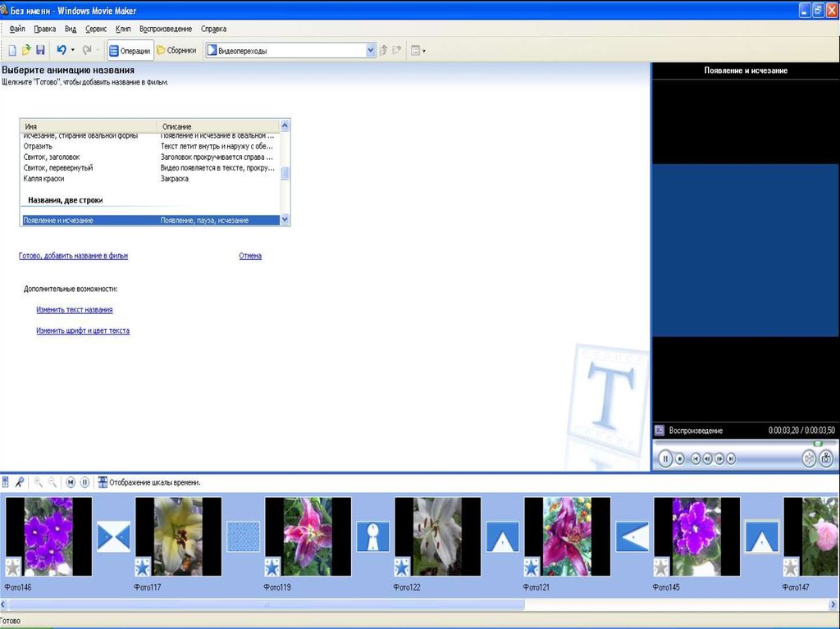This screenshot has height=629, width=840.
Task: Toggle the Сборники collections pane button
Action: click(x=176, y=51)
